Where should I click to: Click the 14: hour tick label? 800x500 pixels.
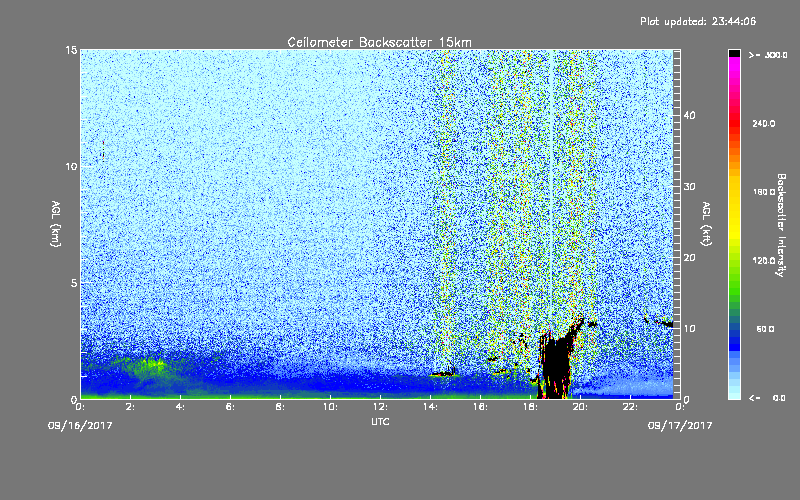point(430,407)
